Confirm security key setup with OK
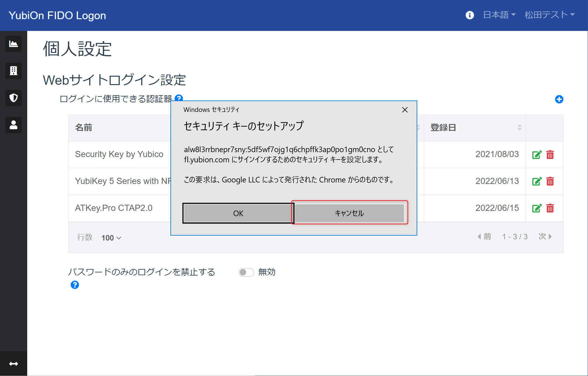This screenshot has height=376, width=588. point(238,213)
